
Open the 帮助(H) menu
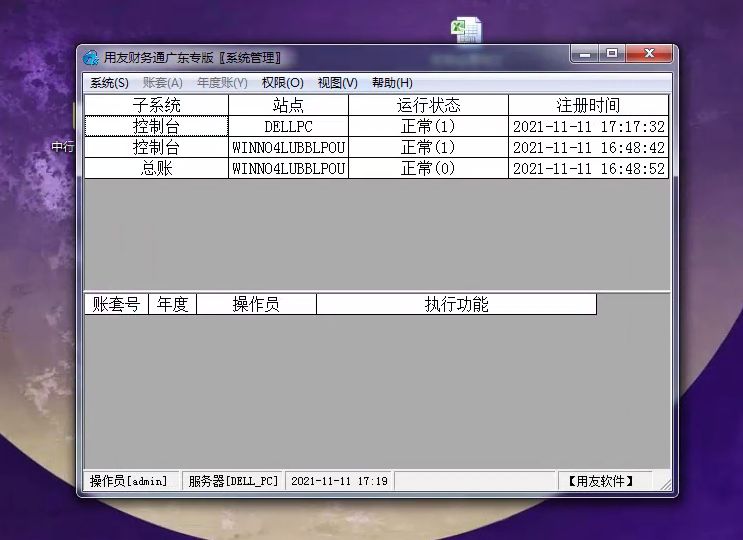[392, 83]
